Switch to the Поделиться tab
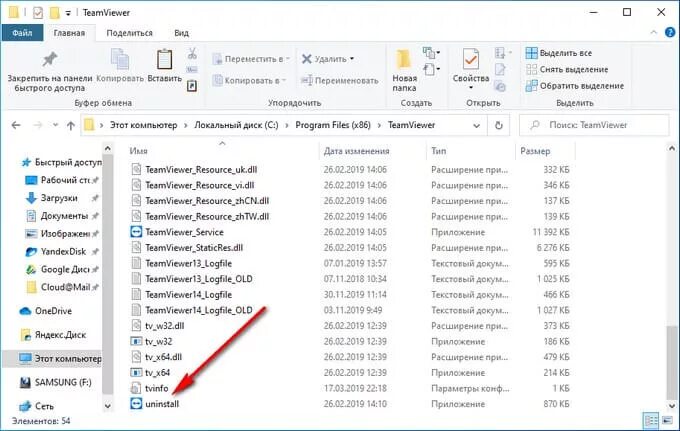This screenshot has width=680, height=431. (129, 33)
